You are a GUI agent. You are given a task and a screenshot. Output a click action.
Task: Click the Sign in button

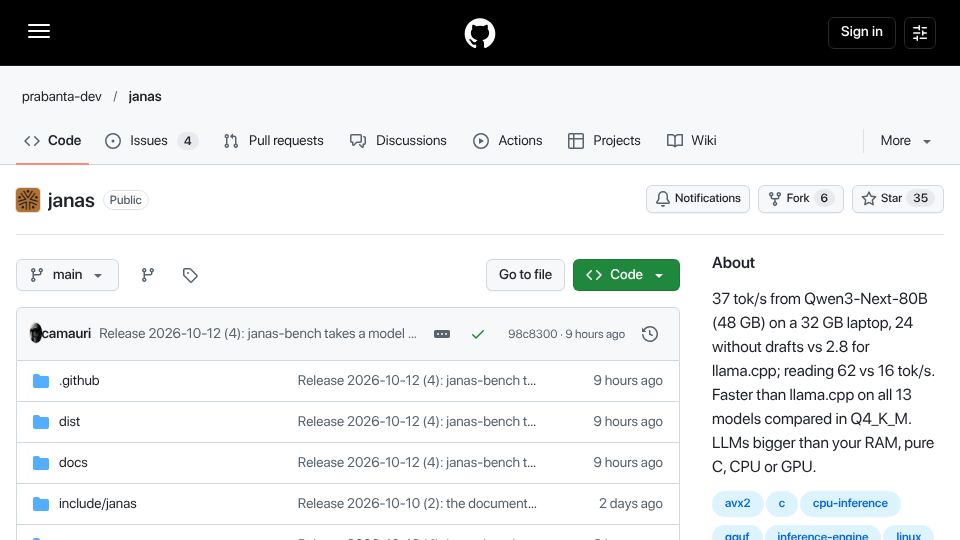861,32
